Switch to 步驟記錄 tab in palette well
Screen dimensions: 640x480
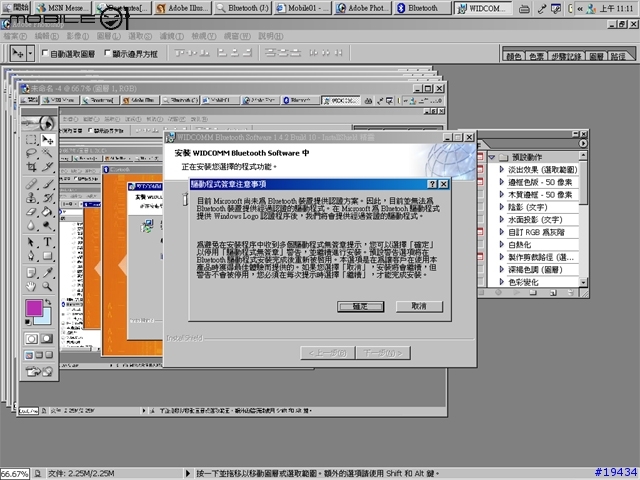(x=566, y=56)
